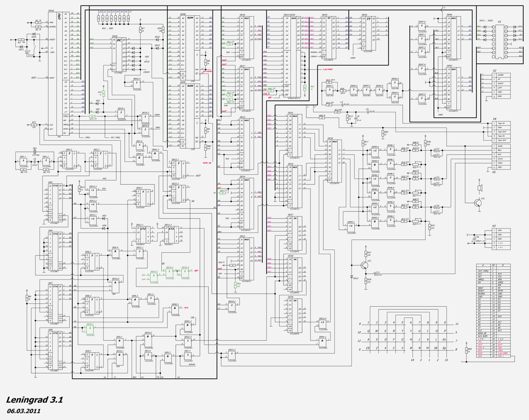Click the DD21.2 gate label
Screen dimensions: 529x420
(x=232, y=349)
